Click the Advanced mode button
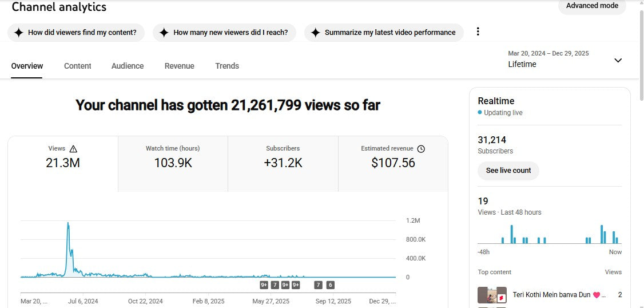644x308 pixels. (x=592, y=6)
